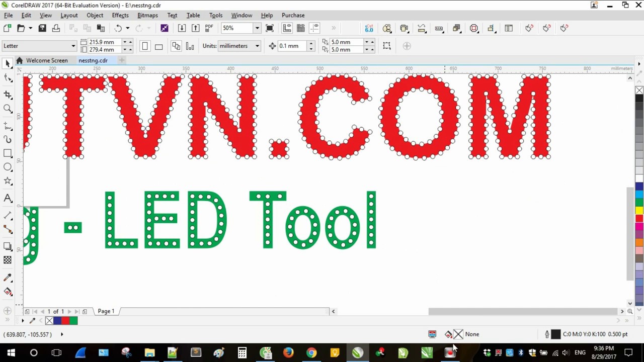This screenshot has width=644, height=362.
Task: Toggle Treat as filled button
Action: (387, 46)
